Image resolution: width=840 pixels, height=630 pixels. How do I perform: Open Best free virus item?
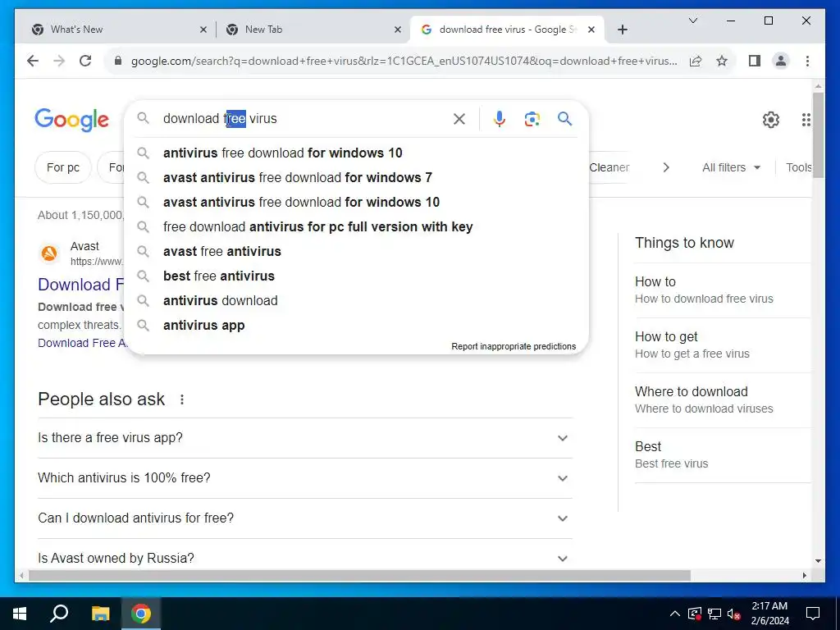pos(722,454)
